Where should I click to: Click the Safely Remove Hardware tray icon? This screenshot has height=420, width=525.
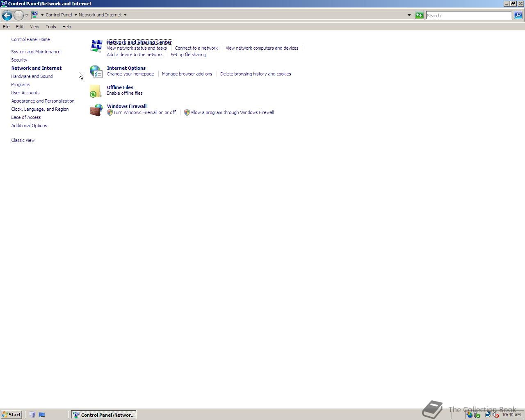tap(477, 415)
